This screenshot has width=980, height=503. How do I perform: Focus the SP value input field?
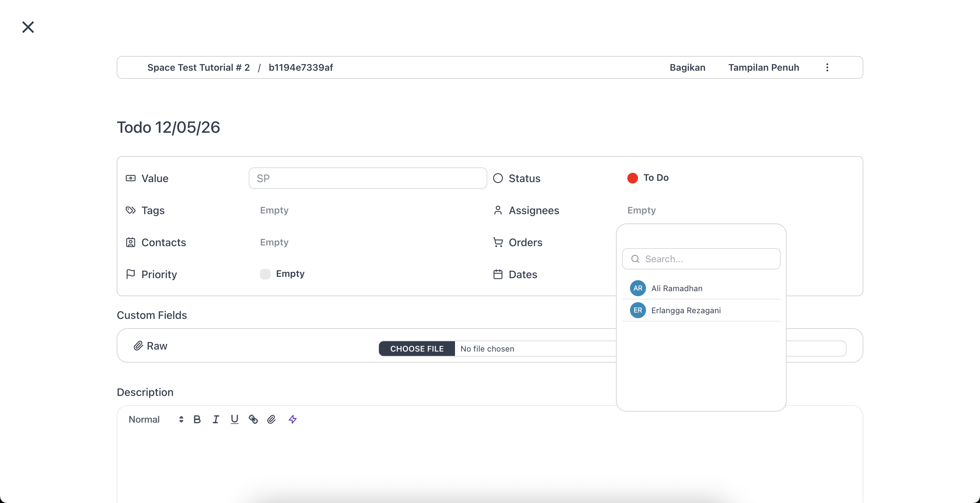pyautogui.click(x=368, y=178)
